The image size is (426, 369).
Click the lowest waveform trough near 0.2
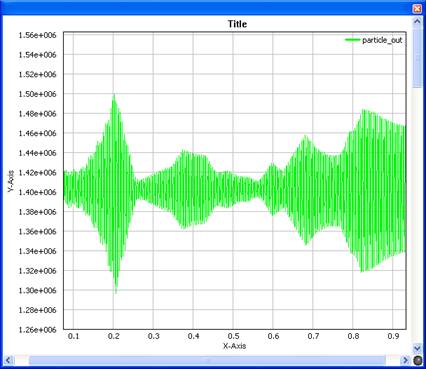[x=116, y=292]
